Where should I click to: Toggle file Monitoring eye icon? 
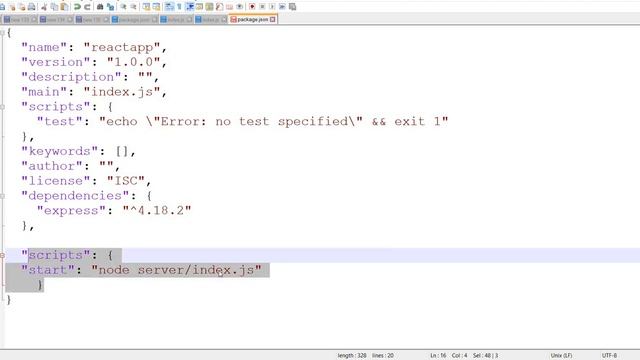tap(240, 7)
